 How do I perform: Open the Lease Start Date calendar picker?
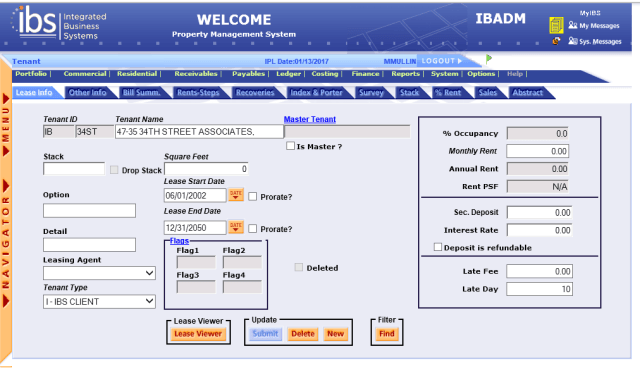point(236,195)
